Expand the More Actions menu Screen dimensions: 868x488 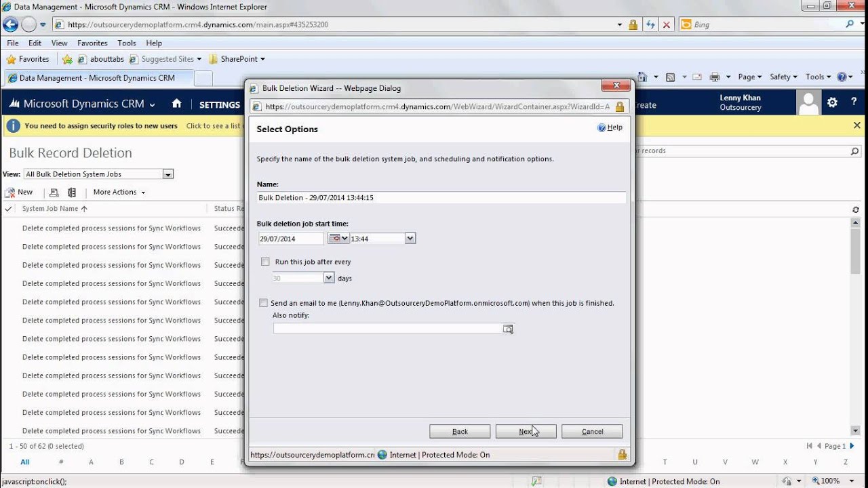click(x=119, y=192)
